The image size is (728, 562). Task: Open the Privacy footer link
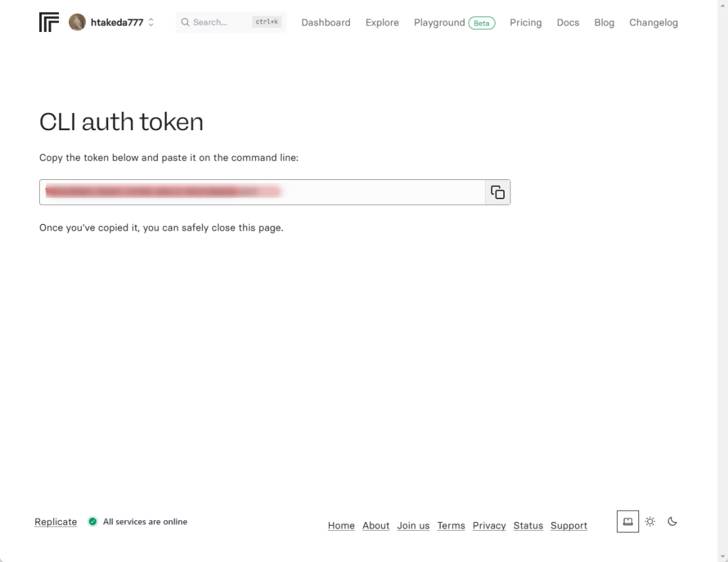click(x=489, y=525)
